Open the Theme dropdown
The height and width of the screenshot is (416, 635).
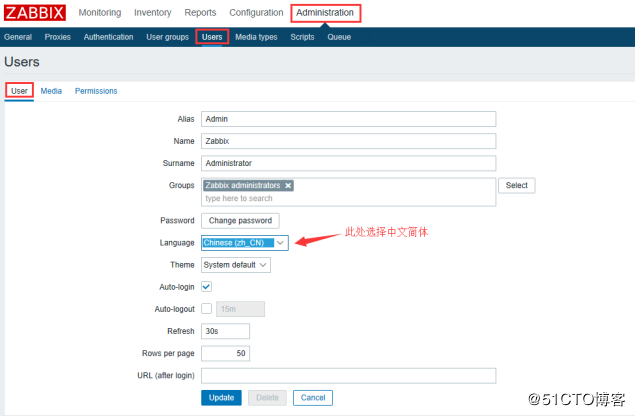pyautogui.click(x=236, y=265)
